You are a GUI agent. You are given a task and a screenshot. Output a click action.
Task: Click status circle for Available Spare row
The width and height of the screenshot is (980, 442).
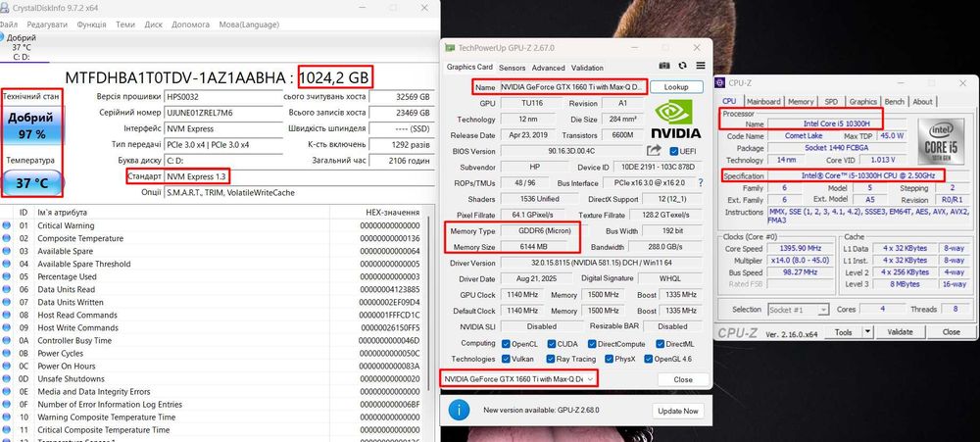(x=7, y=251)
